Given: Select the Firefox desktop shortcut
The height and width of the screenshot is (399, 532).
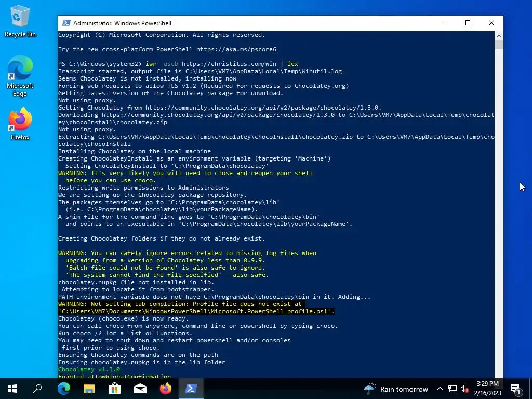Looking at the screenshot, I should click(20, 124).
